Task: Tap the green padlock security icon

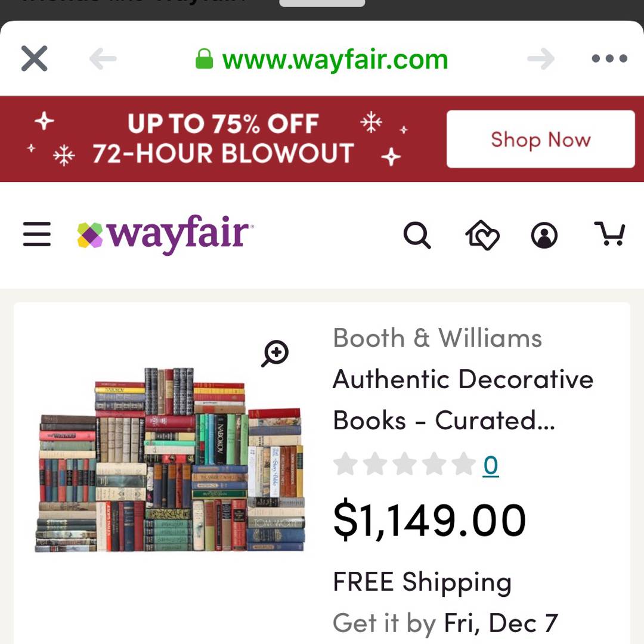Action: tap(204, 58)
